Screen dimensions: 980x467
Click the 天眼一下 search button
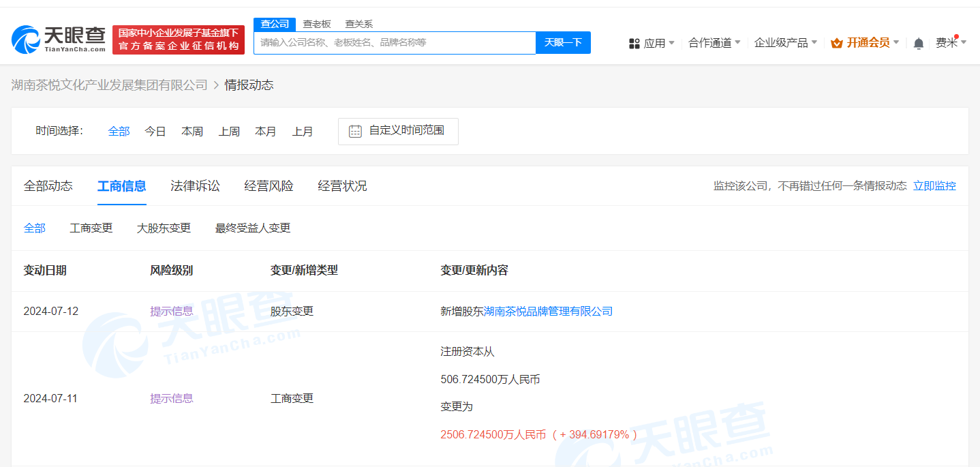click(563, 42)
